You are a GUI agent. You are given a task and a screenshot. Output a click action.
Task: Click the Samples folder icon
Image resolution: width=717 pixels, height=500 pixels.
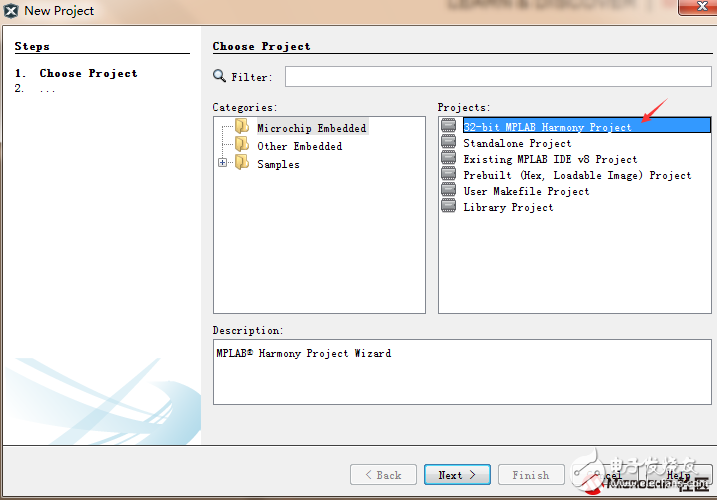coord(242,162)
